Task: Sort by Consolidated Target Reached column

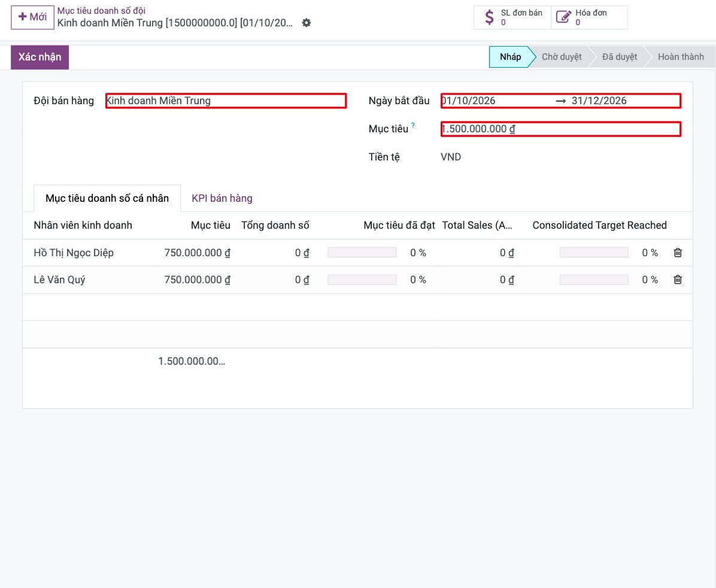Action: [x=599, y=225]
